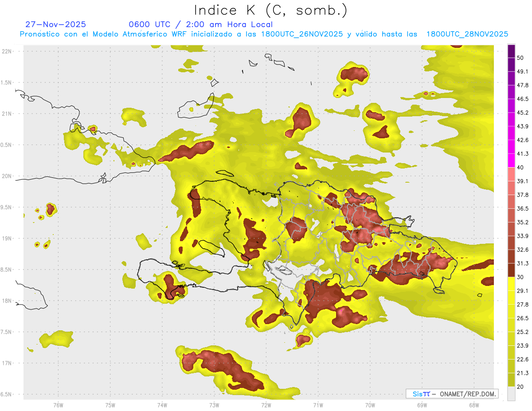Pick the magenta swatch between 40 and 41.3
Image resolution: width=532 pixels, height=411 pixels.
tap(511, 160)
